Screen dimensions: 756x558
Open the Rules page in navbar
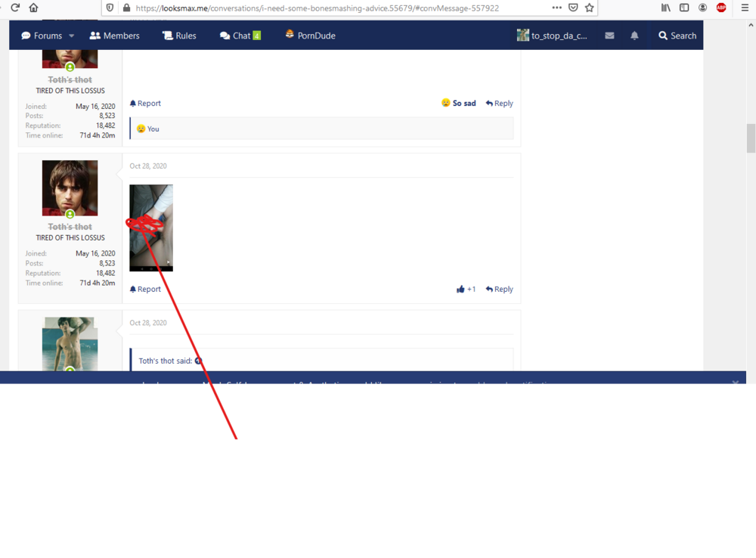point(179,36)
